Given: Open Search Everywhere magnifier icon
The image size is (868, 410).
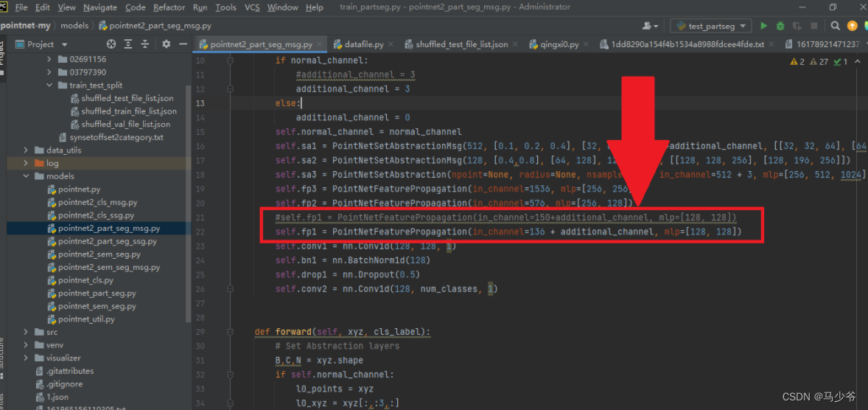Looking at the screenshot, I should (836, 26).
